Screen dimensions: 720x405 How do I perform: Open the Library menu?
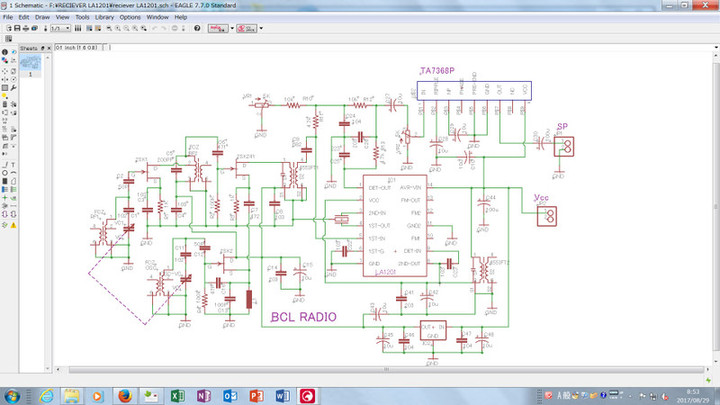[105, 17]
